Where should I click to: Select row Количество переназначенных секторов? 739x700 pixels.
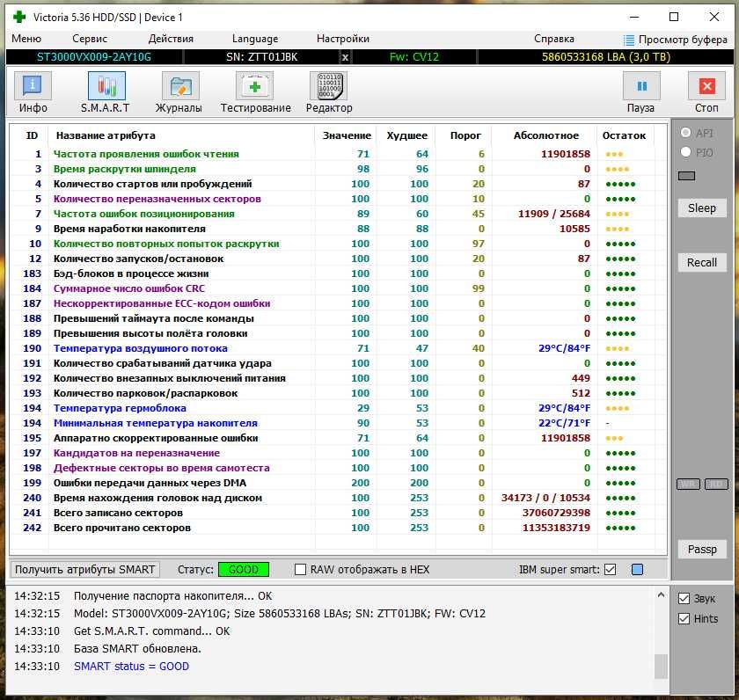tap(338, 199)
